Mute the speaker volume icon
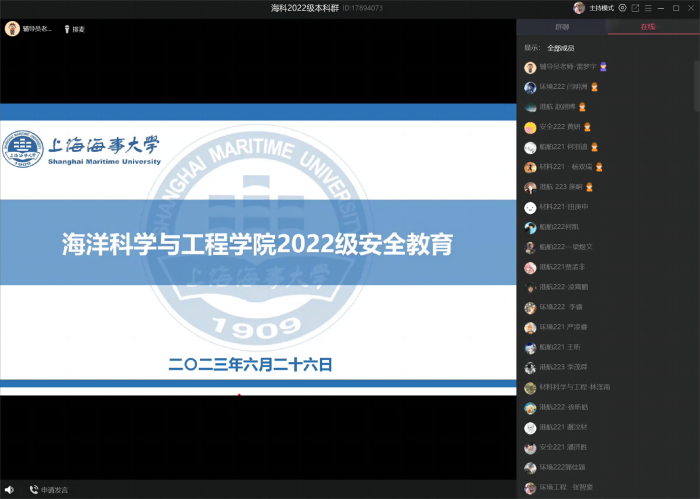This screenshot has width=700, height=499. [x=9, y=490]
